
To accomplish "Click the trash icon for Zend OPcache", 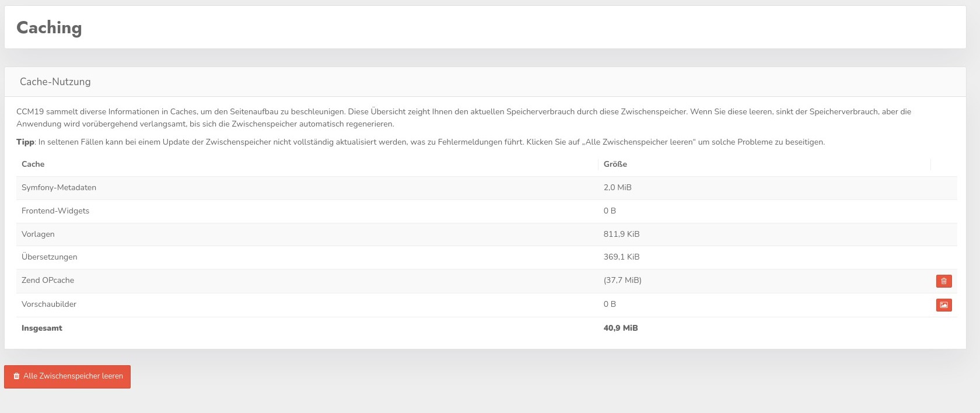I will pyautogui.click(x=943, y=281).
